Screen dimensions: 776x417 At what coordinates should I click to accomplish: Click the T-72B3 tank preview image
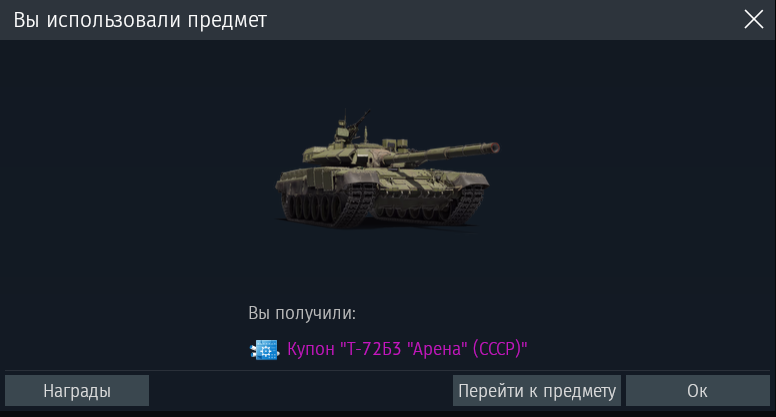388,170
